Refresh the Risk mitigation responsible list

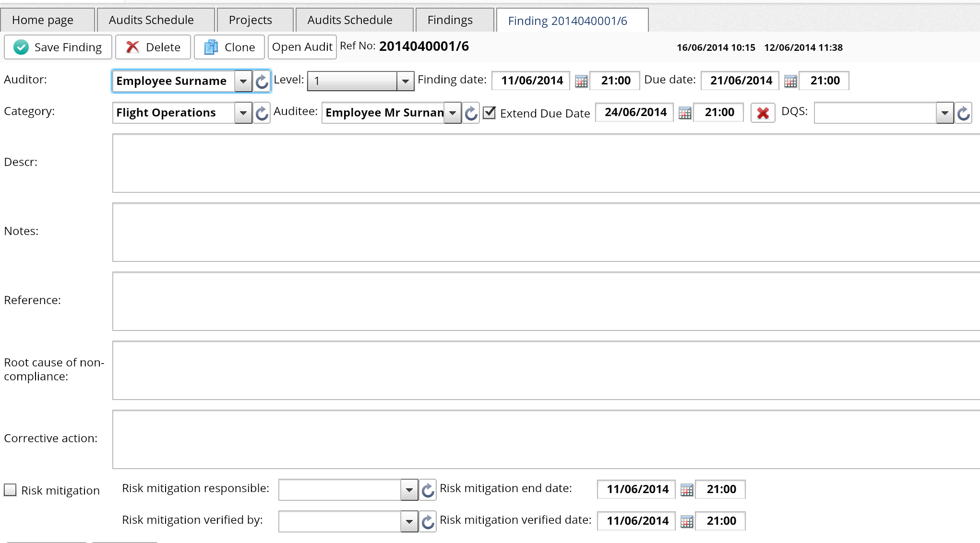[428, 490]
